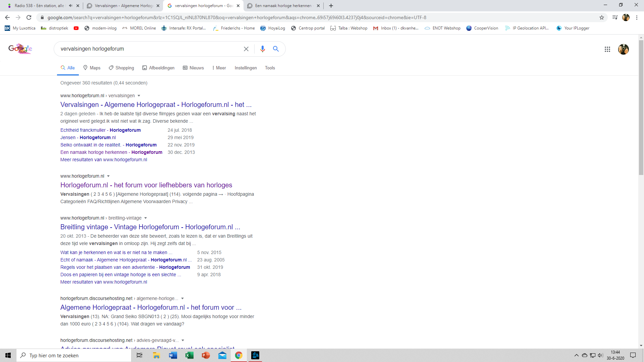This screenshot has width=644, height=362.
Task: Open the Vervalsingen - Algemene Horlogepraat result
Action: (x=156, y=105)
